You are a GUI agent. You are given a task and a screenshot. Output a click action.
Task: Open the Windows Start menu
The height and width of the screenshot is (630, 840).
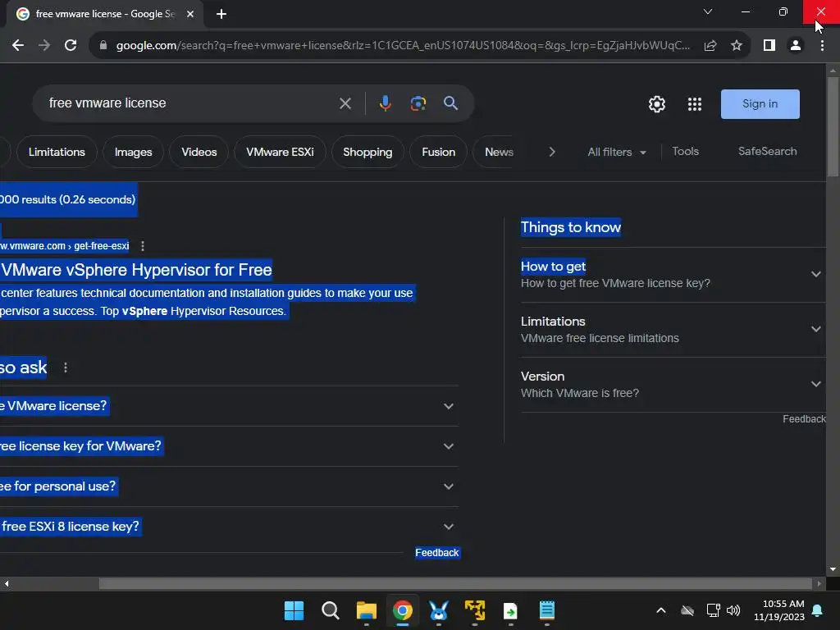(294, 610)
